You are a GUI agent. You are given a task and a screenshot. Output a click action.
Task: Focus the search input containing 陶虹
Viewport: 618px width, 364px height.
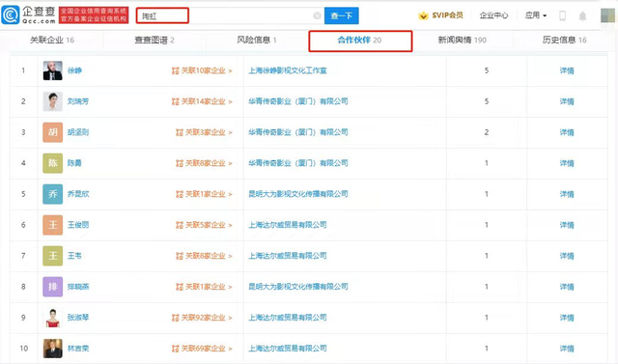coord(229,15)
